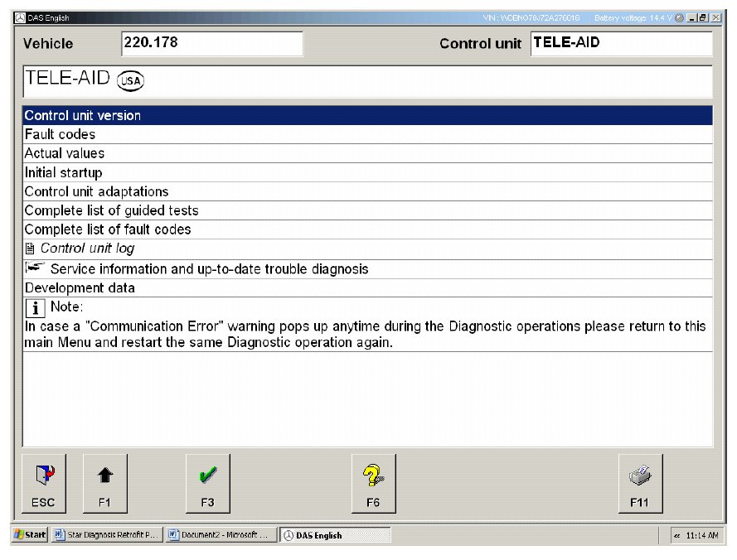737x560 pixels.
Task: Click the Note info icon
Action: click(36, 308)
